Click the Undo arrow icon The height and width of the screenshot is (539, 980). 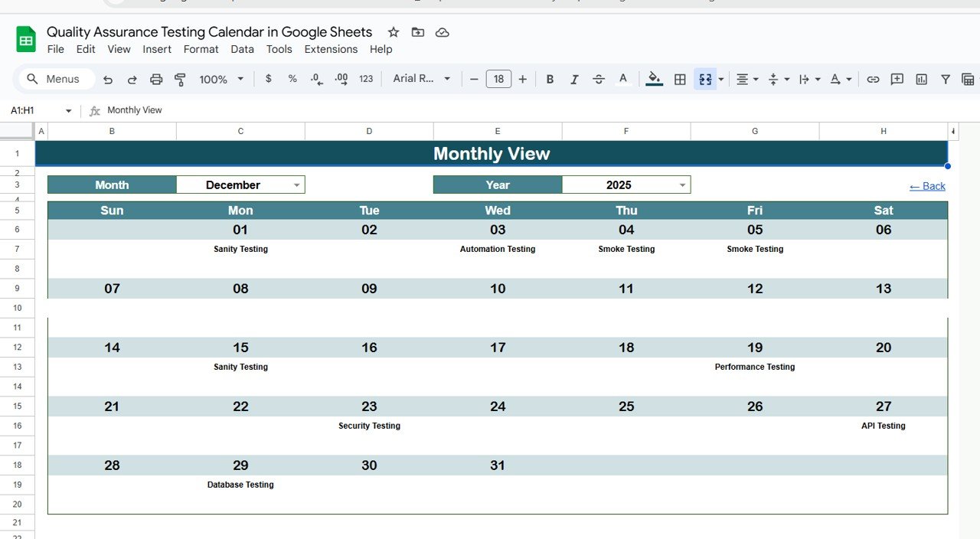(x=108, y=79)
